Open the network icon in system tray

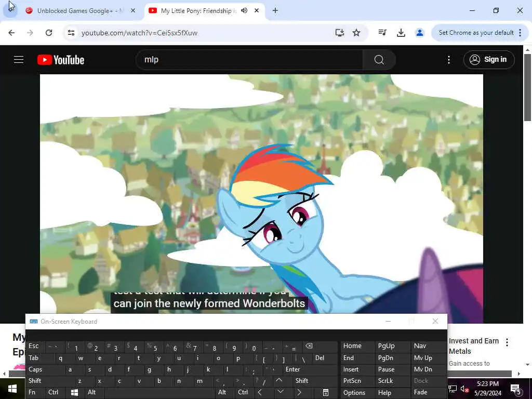click(453, 389)
